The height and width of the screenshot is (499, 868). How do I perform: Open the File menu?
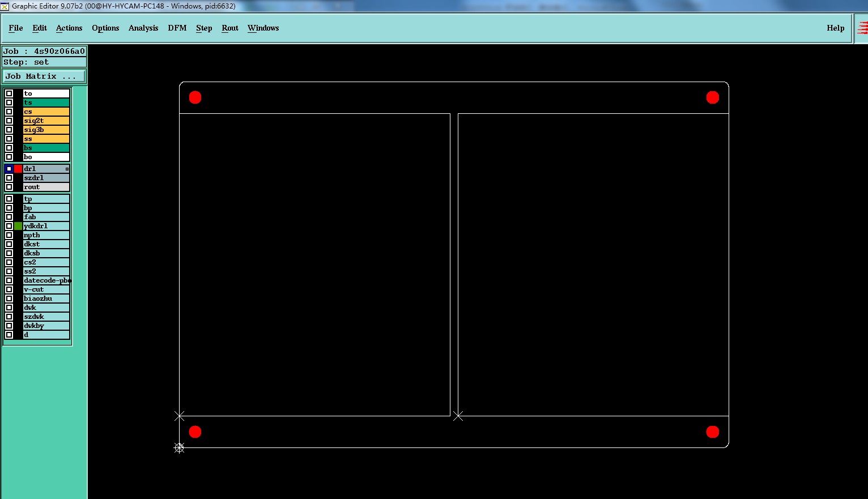16,28
